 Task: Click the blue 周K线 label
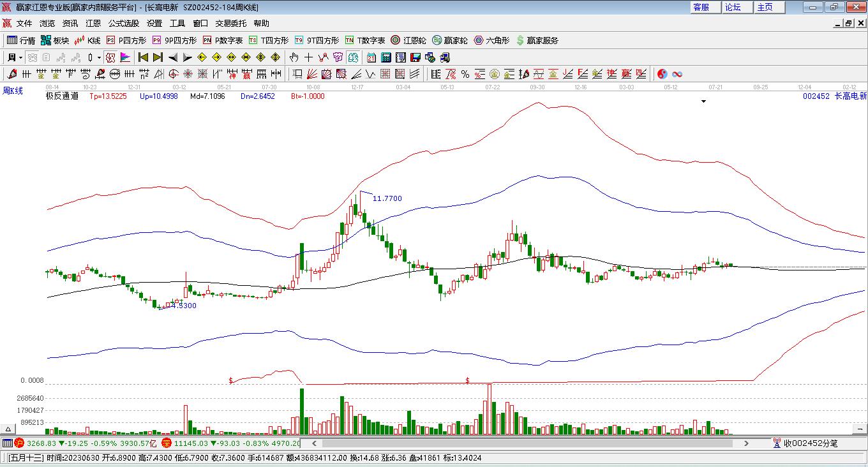click(x=13, y=91)
